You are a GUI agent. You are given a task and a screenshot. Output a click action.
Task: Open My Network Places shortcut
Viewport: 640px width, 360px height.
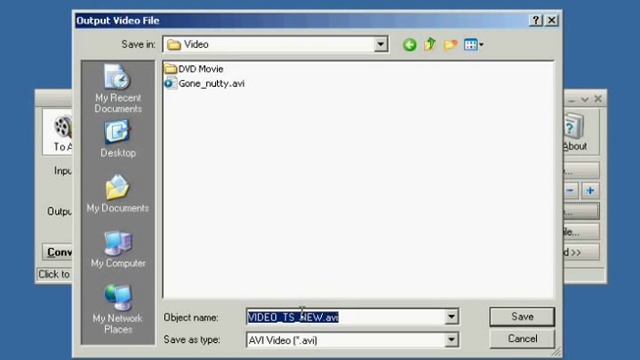(118, 309)
